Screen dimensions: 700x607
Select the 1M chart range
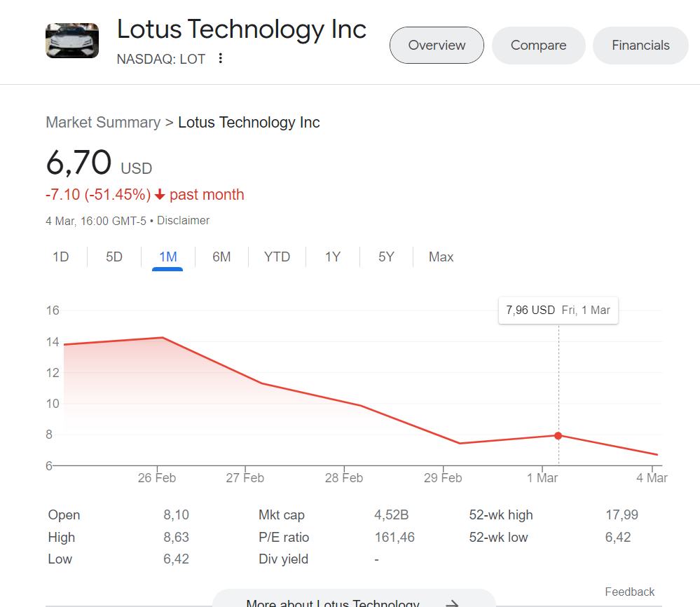168,257
